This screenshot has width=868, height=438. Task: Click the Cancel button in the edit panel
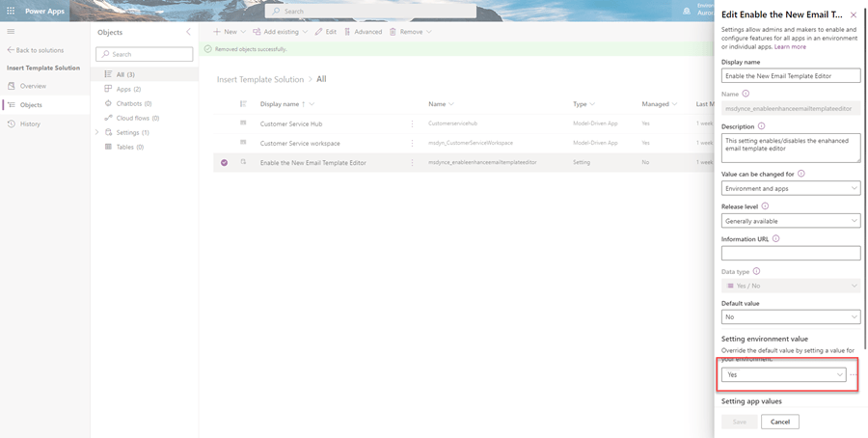tap(779, 422)
